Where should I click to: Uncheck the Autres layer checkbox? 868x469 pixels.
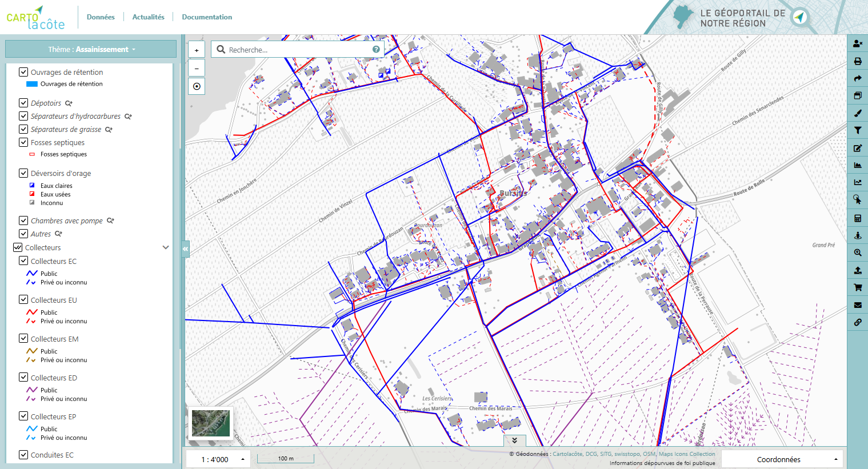[x=23, y=234]
